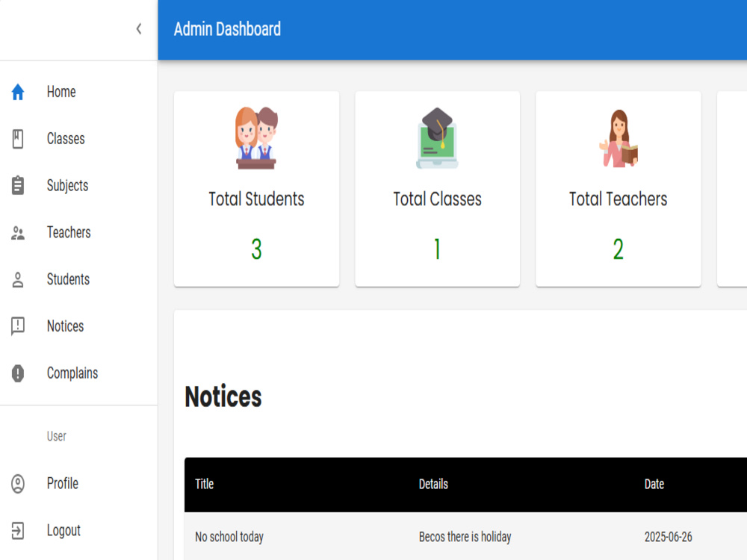Click the Notices announcement icon
Image resolution: width=747 pixels, height=560 pixels.
coord(18,327)
